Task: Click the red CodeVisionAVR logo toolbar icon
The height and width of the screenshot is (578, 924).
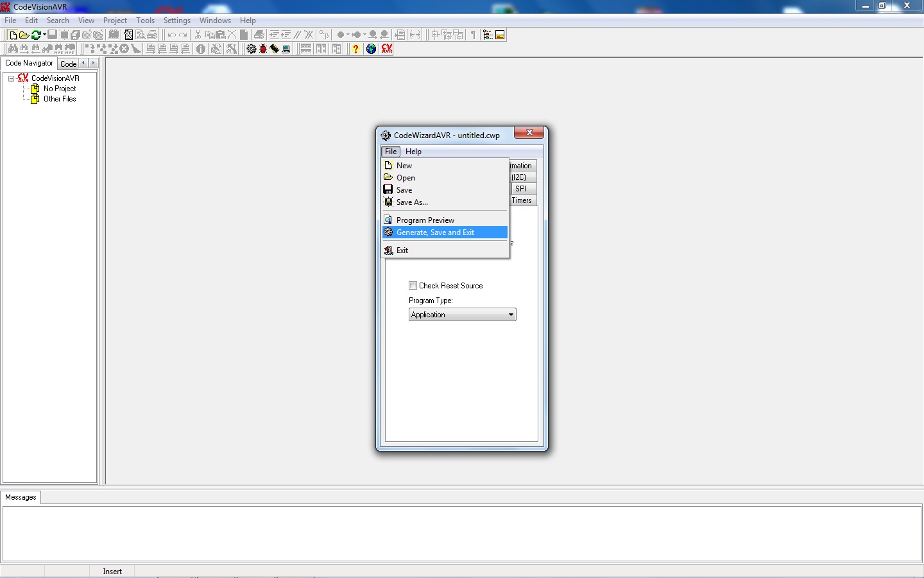Action: click(386, 49)
